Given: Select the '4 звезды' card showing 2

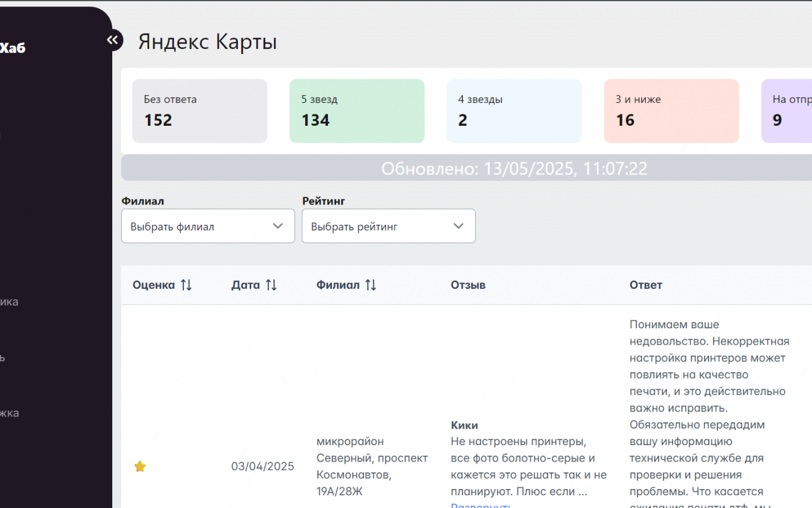Looking at the screenshot, I should click(514, 111).
